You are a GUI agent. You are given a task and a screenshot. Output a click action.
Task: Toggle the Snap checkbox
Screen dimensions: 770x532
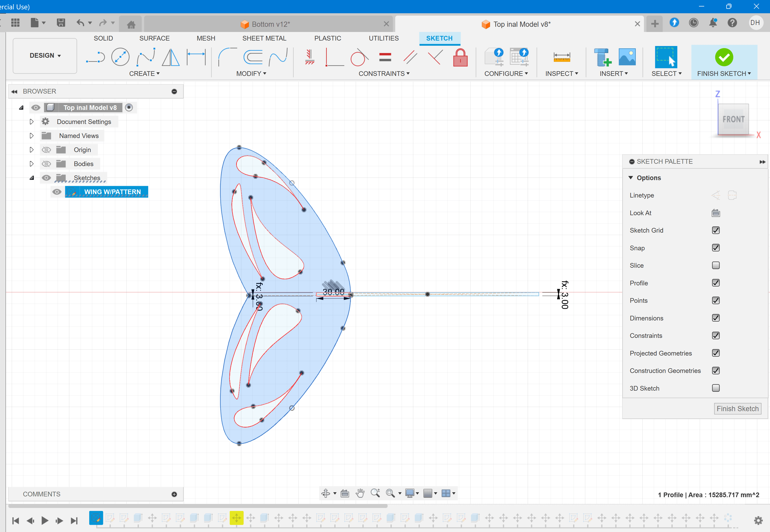coord(716,248)
